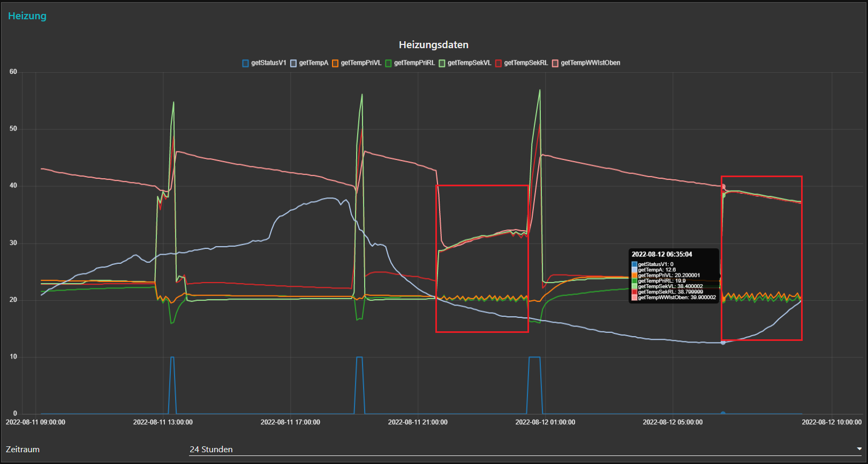Hide the getTempPriVL series via legend
Screen dimensions: 868x464
pos(361,63)
